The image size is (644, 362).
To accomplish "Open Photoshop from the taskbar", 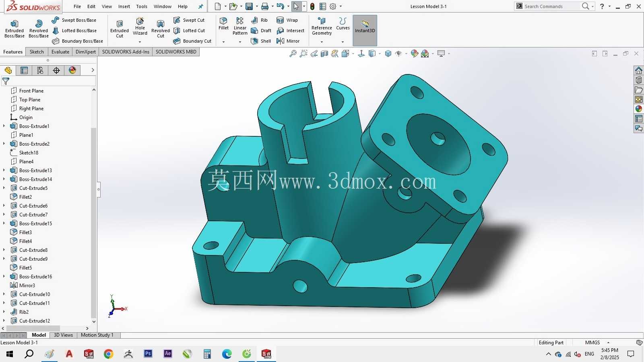I will [x=148, y=354].
